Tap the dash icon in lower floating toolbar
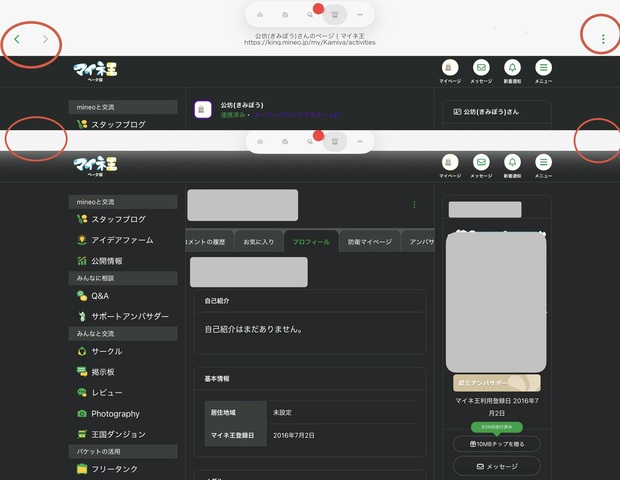The height and width of the screenshot is (480, 620). click(x=360, y=142)
